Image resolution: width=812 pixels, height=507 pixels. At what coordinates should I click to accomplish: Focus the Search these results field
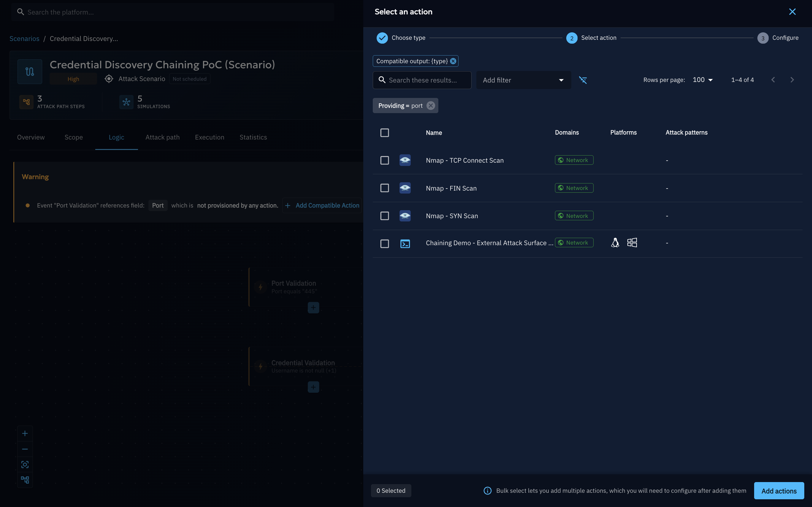(422, 80)
